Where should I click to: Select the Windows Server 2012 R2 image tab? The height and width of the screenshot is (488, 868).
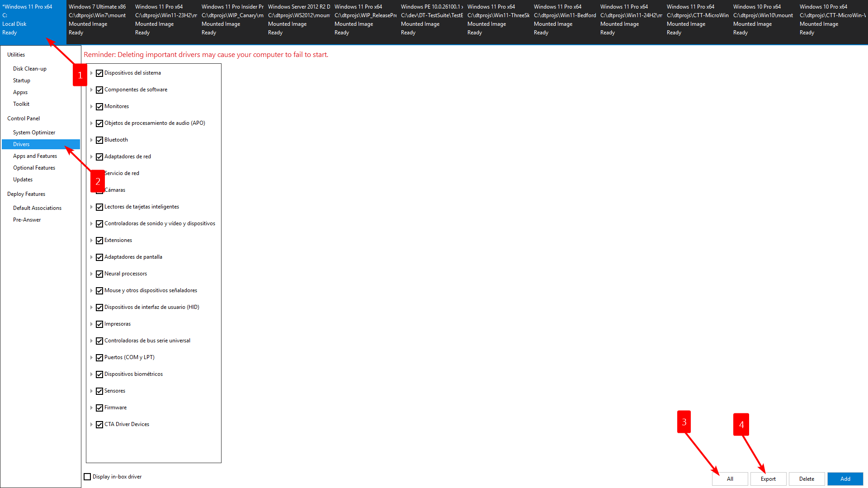(299, 19)
